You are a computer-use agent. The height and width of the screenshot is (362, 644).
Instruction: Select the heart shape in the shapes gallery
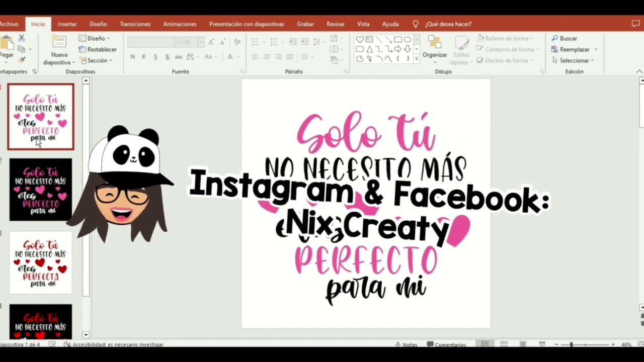point(360,39)
